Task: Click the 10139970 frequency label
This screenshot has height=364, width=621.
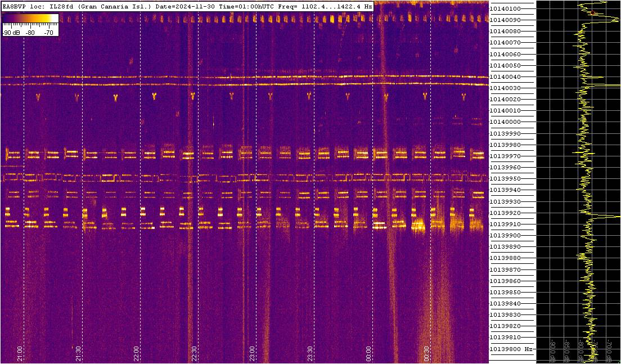Action: 505,156
